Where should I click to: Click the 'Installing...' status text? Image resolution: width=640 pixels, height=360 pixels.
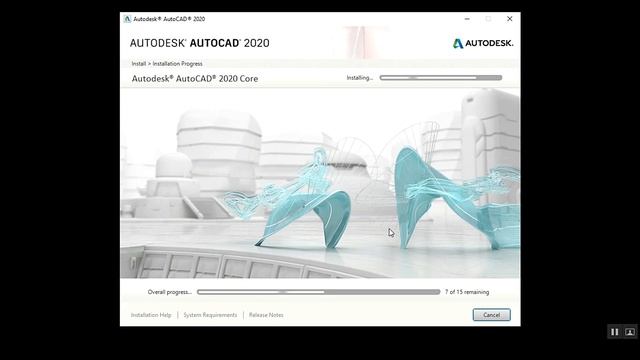[x=360, y=78]
